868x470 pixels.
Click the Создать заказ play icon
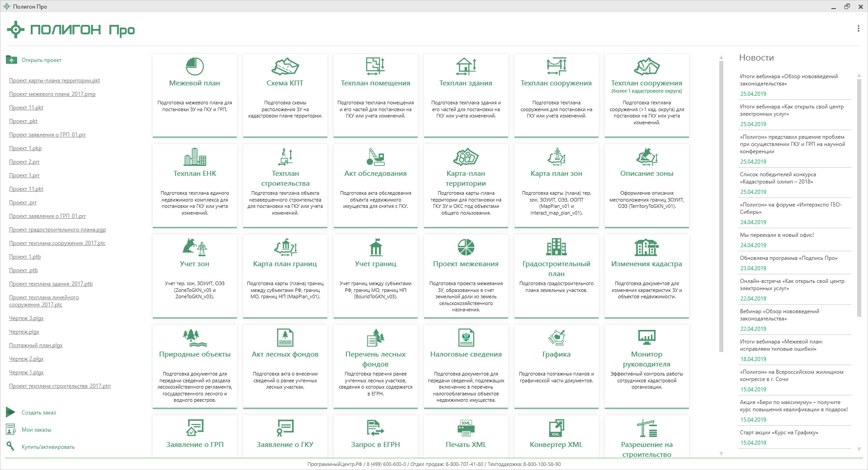[x=10, y=412]
